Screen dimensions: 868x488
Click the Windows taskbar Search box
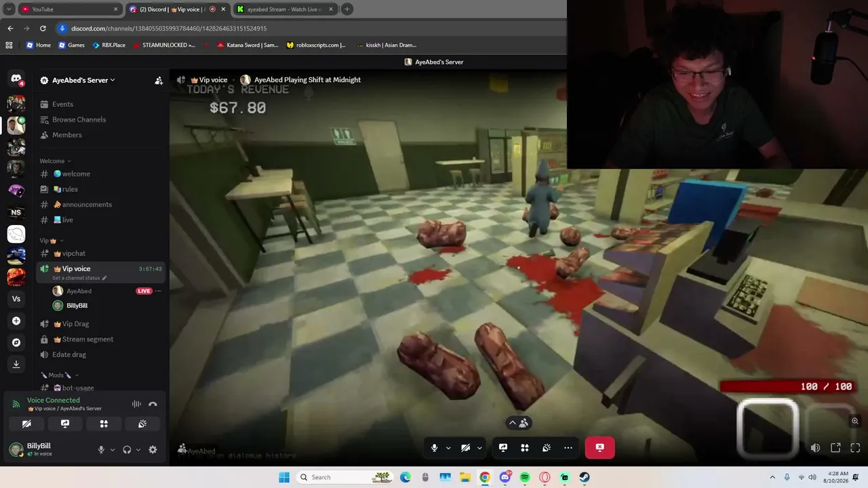pos(344,477)
